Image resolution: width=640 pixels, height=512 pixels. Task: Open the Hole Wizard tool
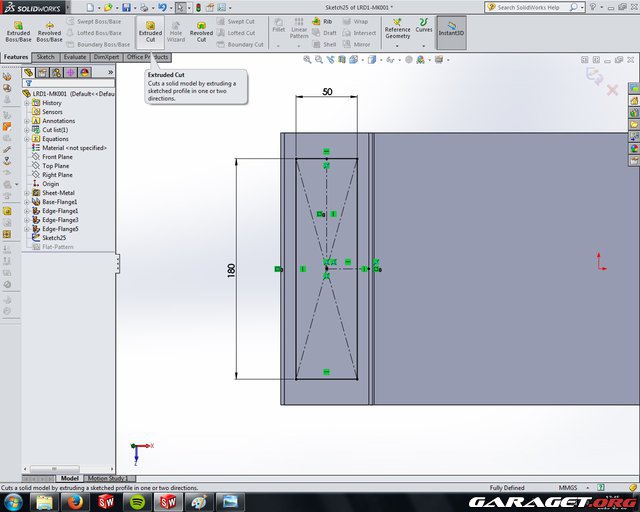(176, 30)
